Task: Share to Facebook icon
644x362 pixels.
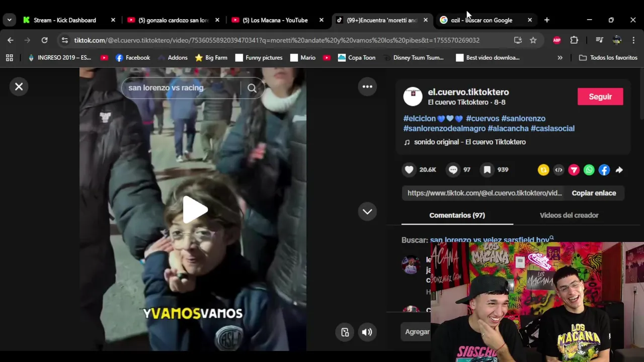Action: 604,170
